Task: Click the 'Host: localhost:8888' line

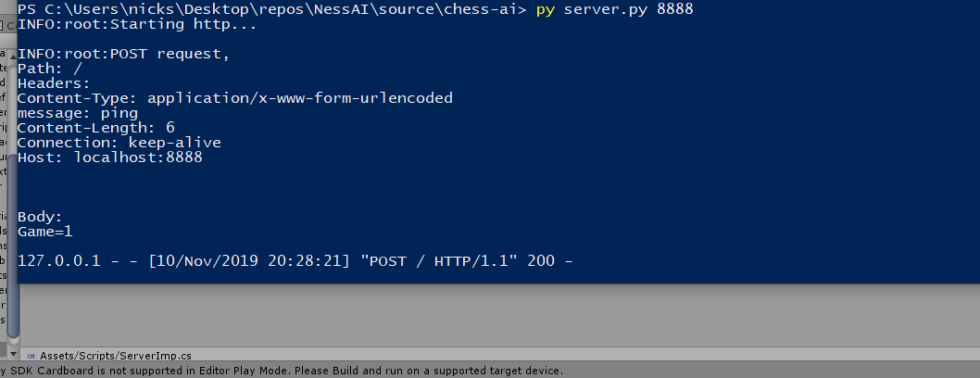Action: (110, 157)
